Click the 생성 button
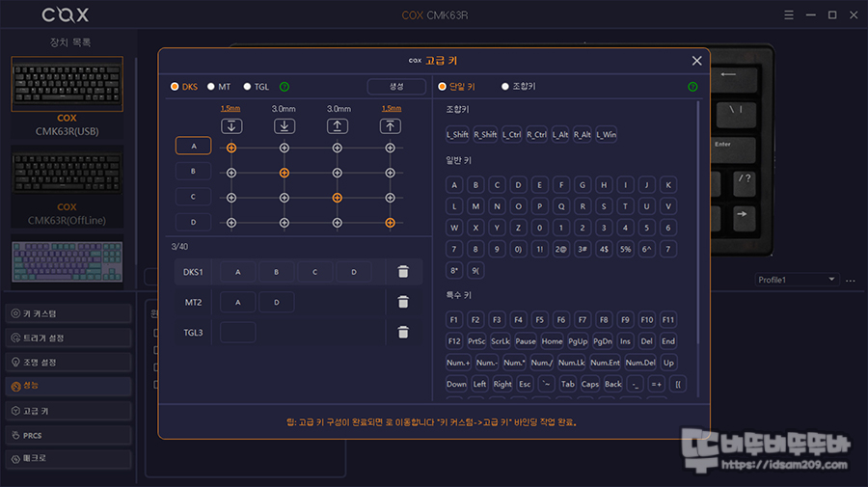 coord(396,87)
